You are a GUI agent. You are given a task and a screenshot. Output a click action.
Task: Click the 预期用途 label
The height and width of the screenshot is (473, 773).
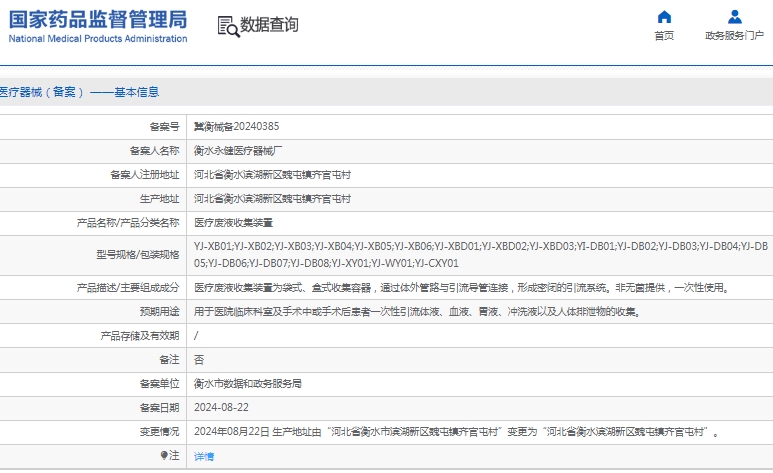tap(160, 312)
